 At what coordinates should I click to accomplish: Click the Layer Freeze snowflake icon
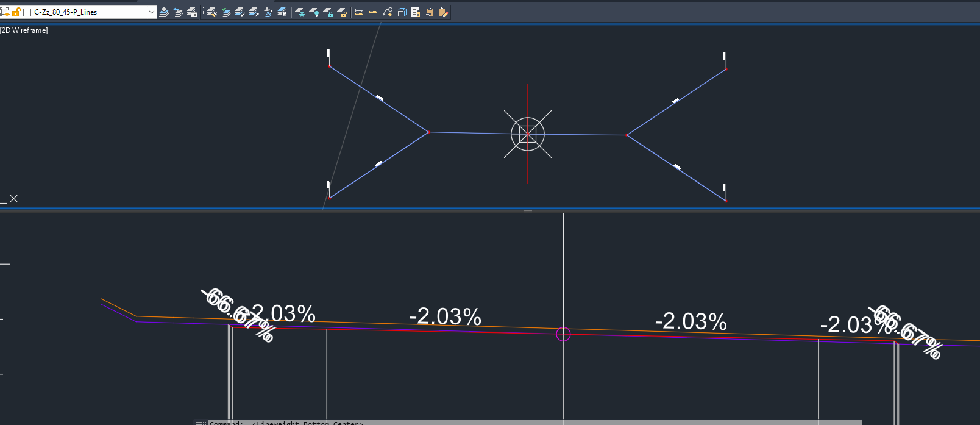(x=300, y=12)
